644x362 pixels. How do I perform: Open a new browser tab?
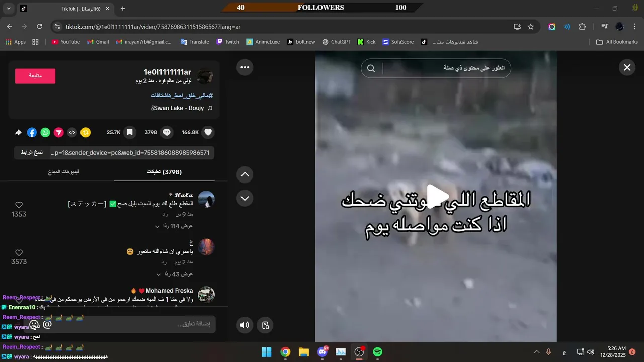[123, 9]
